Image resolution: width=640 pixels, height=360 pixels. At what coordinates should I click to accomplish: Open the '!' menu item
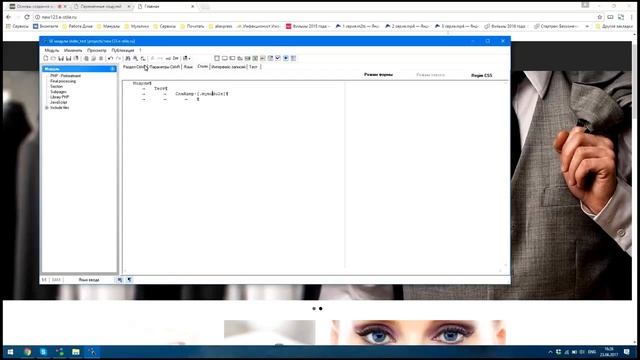[x=140, y=50]
